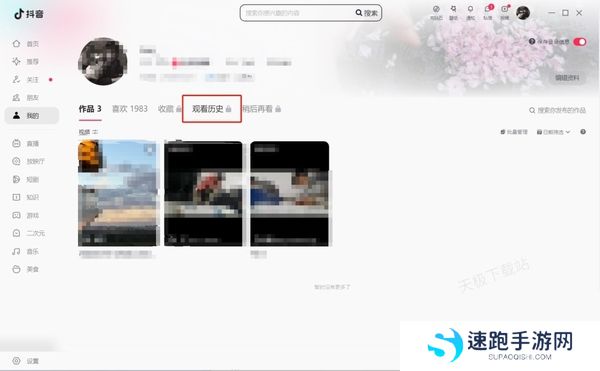
Task: Open the 投稿 upload video icon
Action: [x=505, y=12]
